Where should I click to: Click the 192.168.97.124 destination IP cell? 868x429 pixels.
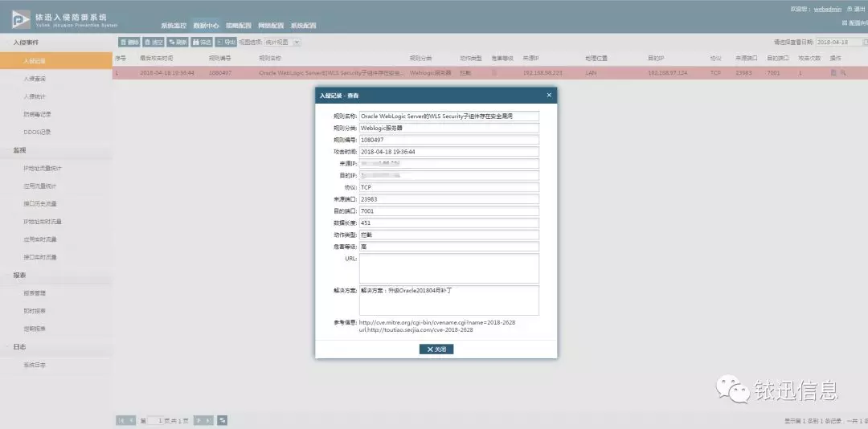[667, 72]
